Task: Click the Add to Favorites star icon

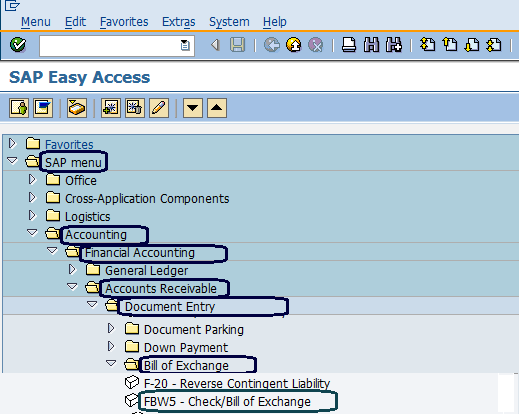Action: pyautogui.click(x=111, y=108)
